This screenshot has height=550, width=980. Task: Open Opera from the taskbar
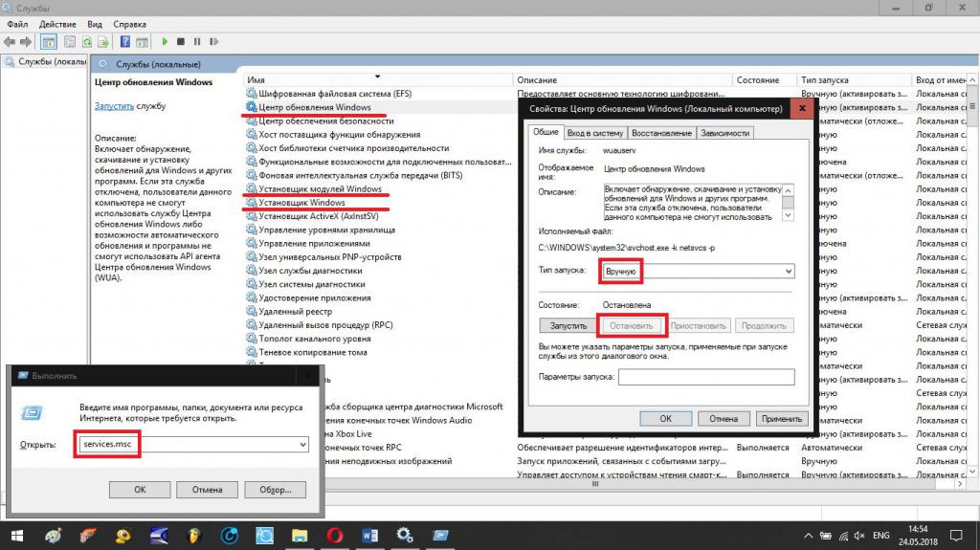pyautogui.click(x=334, y=536)
